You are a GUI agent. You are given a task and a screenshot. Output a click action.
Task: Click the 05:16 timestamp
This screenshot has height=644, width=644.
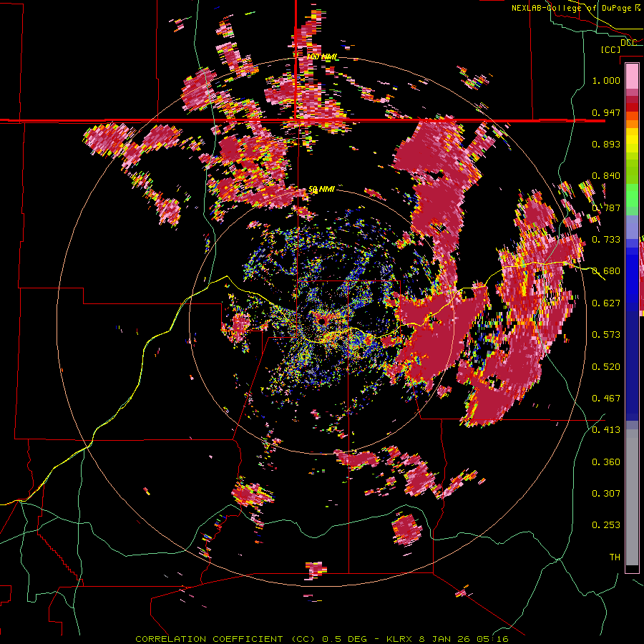tap(492, 639)
